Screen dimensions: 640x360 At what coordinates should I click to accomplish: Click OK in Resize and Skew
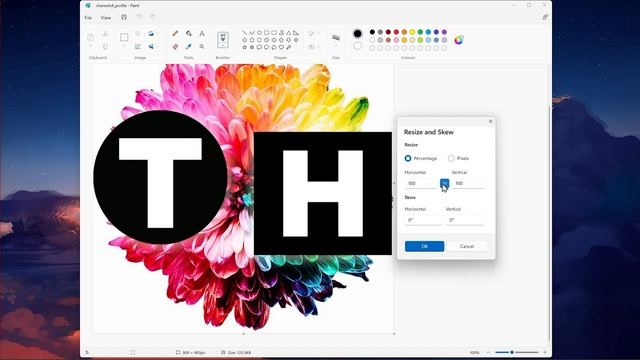(x=424, y=246)
